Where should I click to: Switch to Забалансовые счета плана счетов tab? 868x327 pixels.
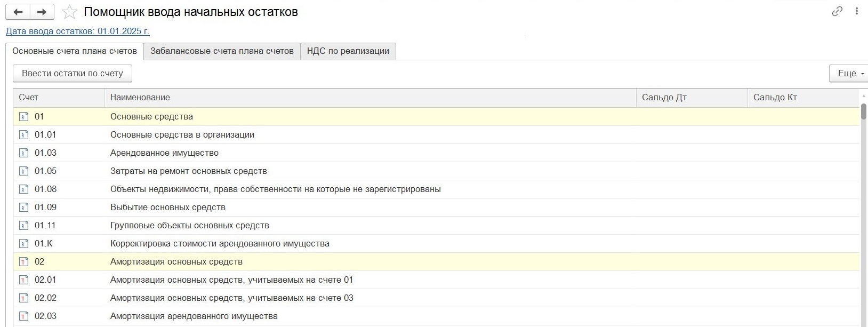[222, 51]
